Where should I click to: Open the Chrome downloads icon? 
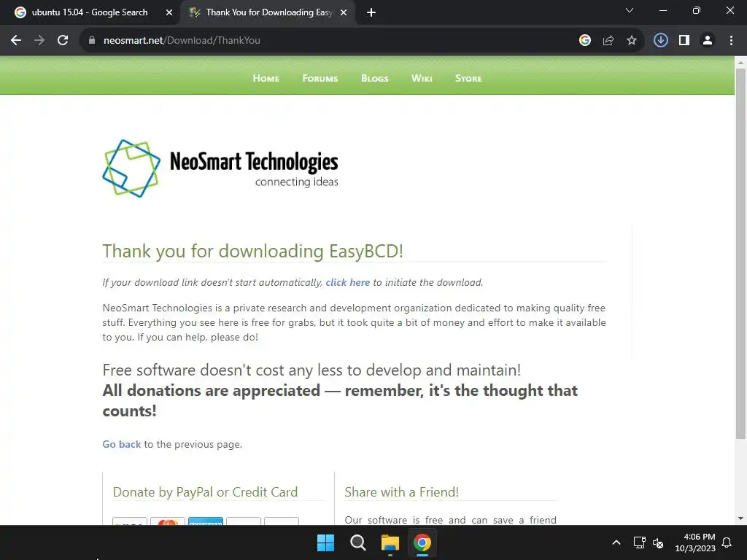tap(661, 41)
